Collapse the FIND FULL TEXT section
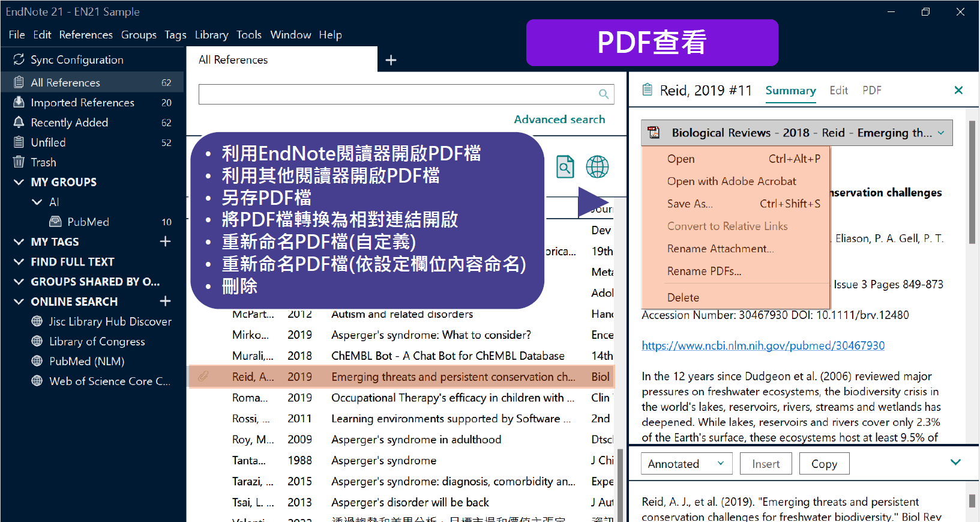Viewport: 980px width, 522px height. pyautogui.click(x=19, y=261)
